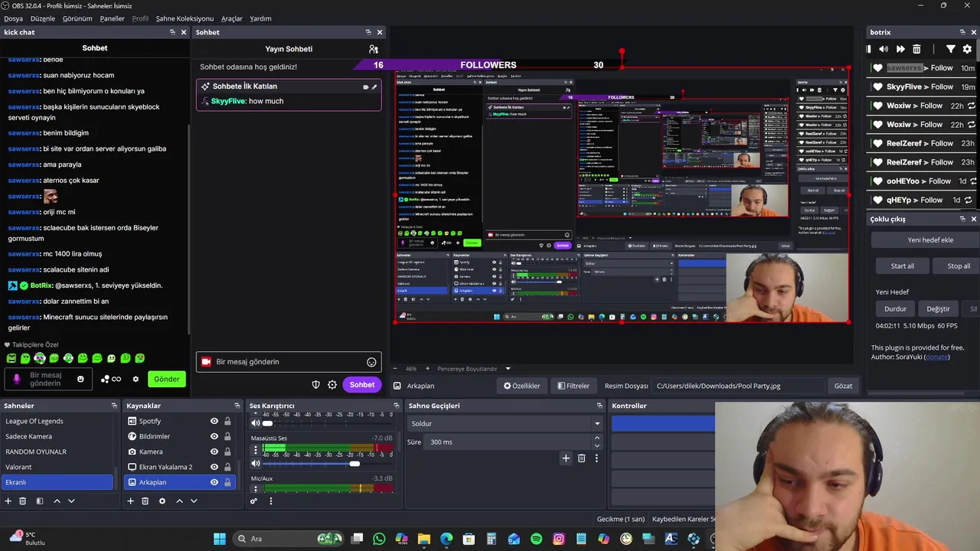Hide the Kamera source
The image size is (980, 551).
click(214, 452)
